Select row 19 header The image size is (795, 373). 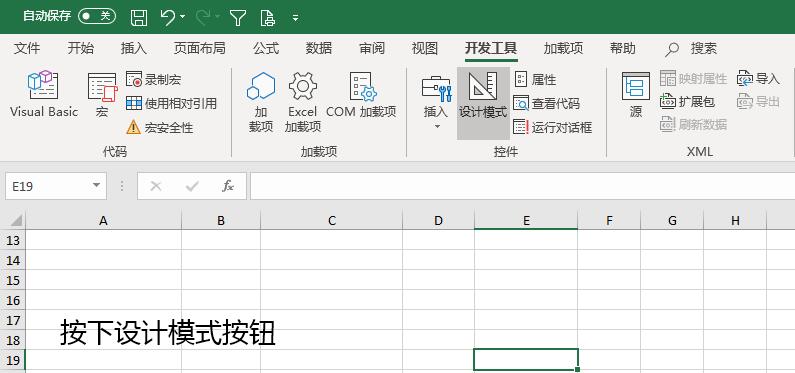pyautogui.click(x=13, y=360)
